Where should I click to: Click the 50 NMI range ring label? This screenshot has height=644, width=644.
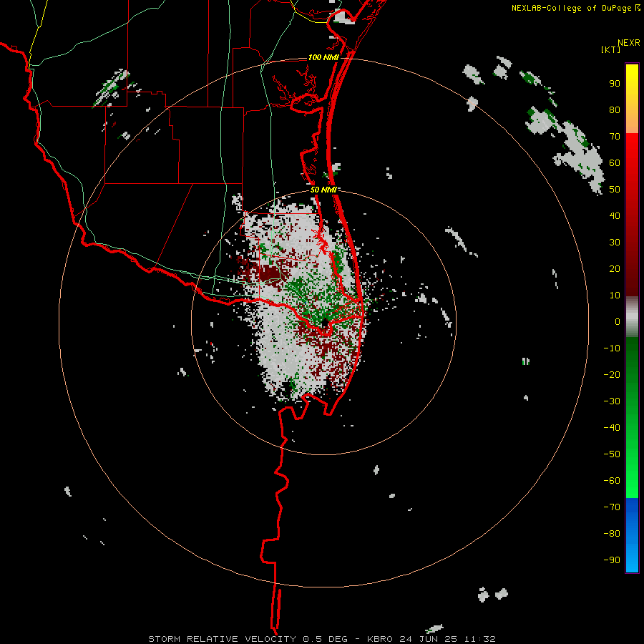pos(323,190)
